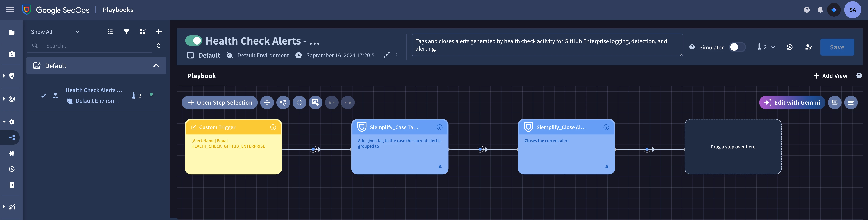
Task: Expand the reports chart sidebar section arrow
Action: click(x=4, y=207)
